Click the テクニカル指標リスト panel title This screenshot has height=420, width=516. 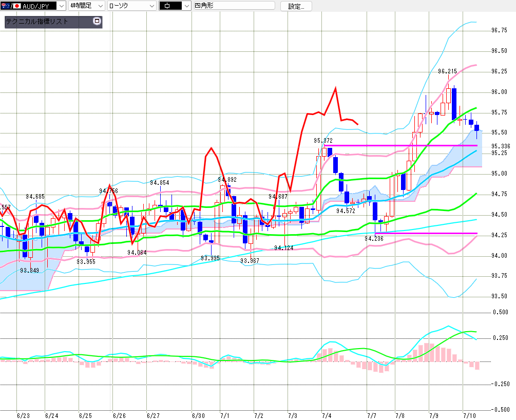tap(37, 22)
